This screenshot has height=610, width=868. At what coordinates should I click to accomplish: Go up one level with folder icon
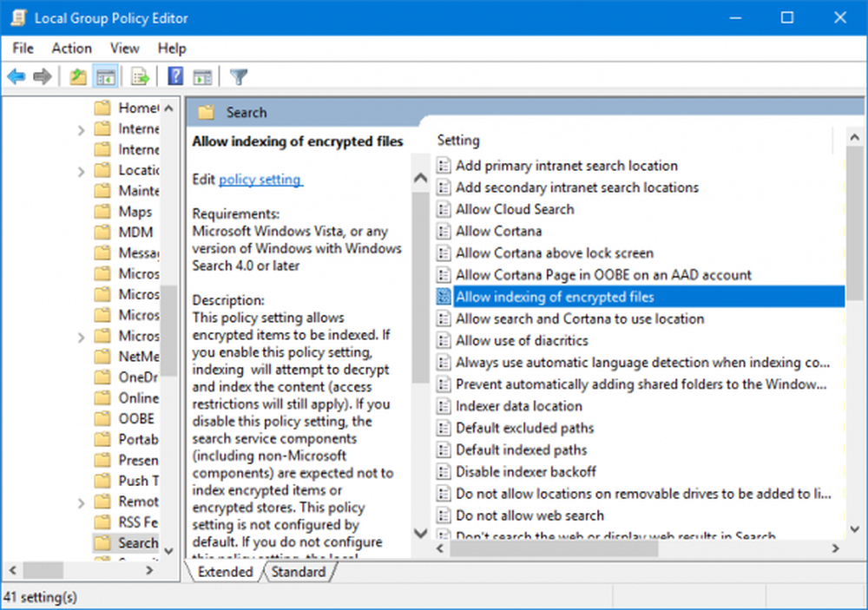coord(78,77)
